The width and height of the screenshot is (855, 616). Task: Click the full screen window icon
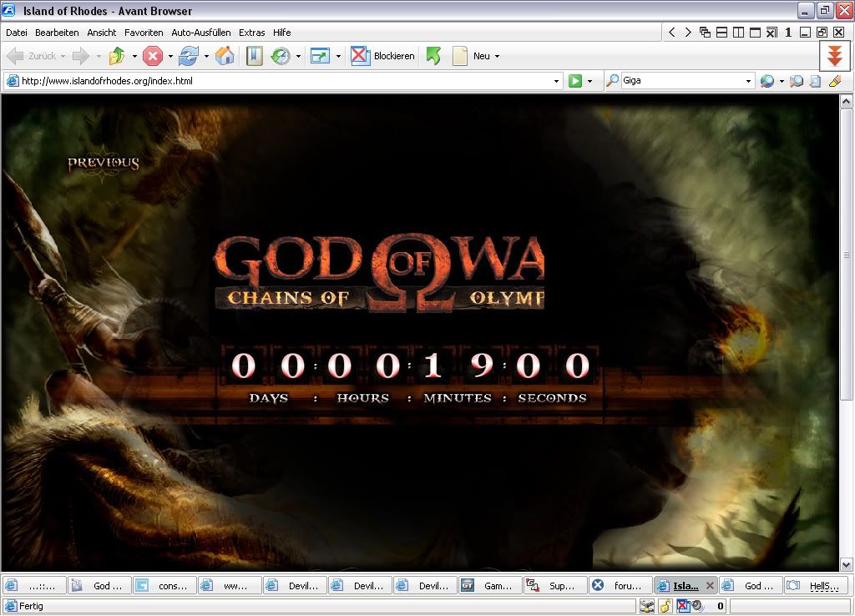320,56
